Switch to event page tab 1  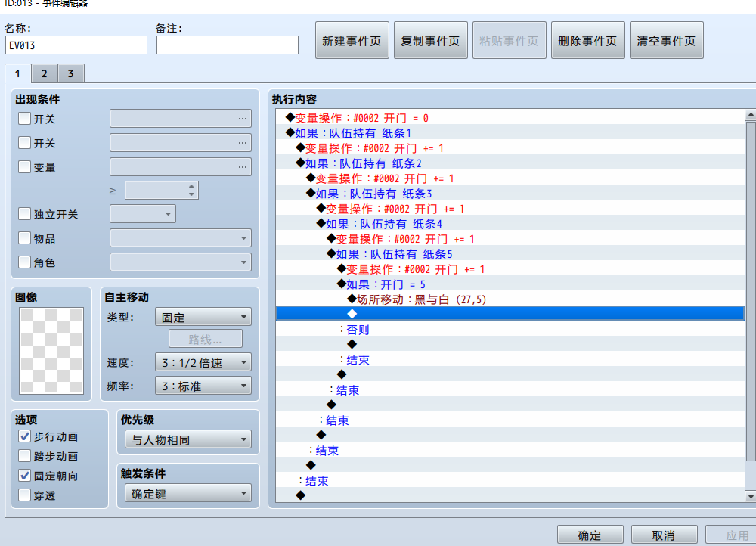(18, 73)
